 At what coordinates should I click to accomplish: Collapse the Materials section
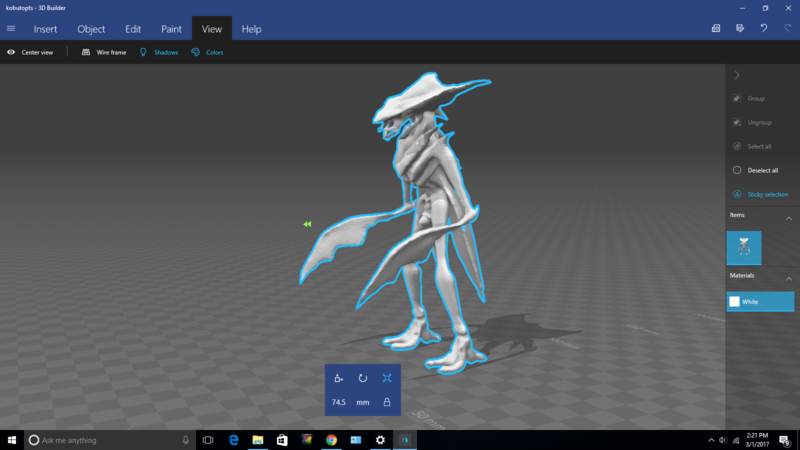coord(788,277)
